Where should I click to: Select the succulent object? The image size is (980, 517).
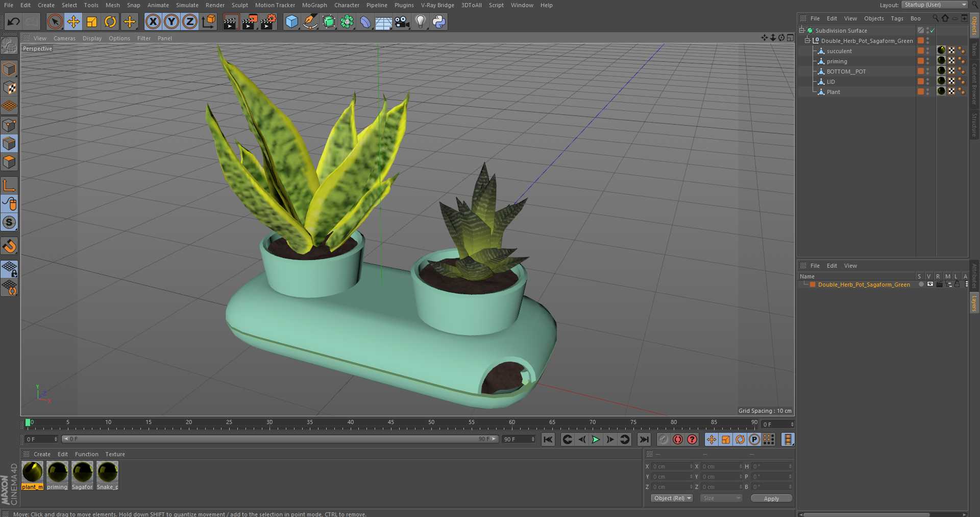pyautogui.click(x=839, y=51)
